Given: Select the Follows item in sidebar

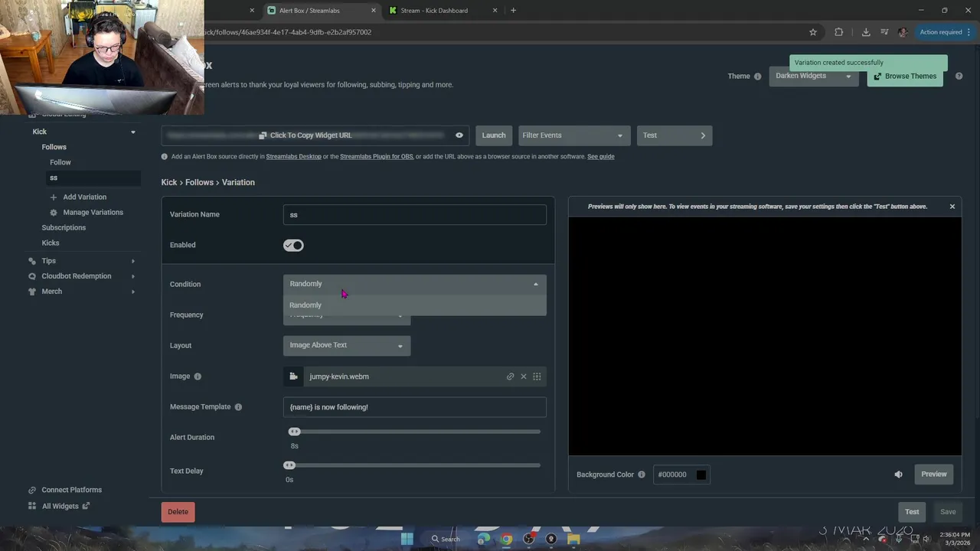Looking at the screenshot, I should (x=54, y=147).
